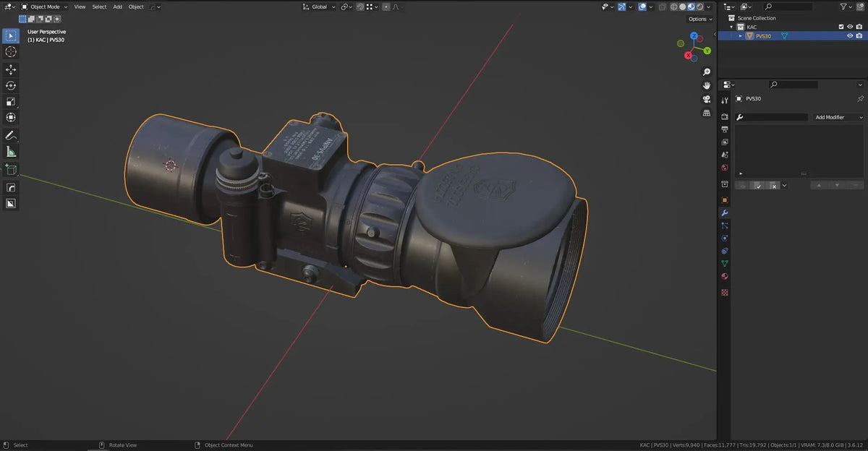Viewport: 868px width, 451px height.
Task: Click the zoom view magnifier icon
Action: (707, 72)
